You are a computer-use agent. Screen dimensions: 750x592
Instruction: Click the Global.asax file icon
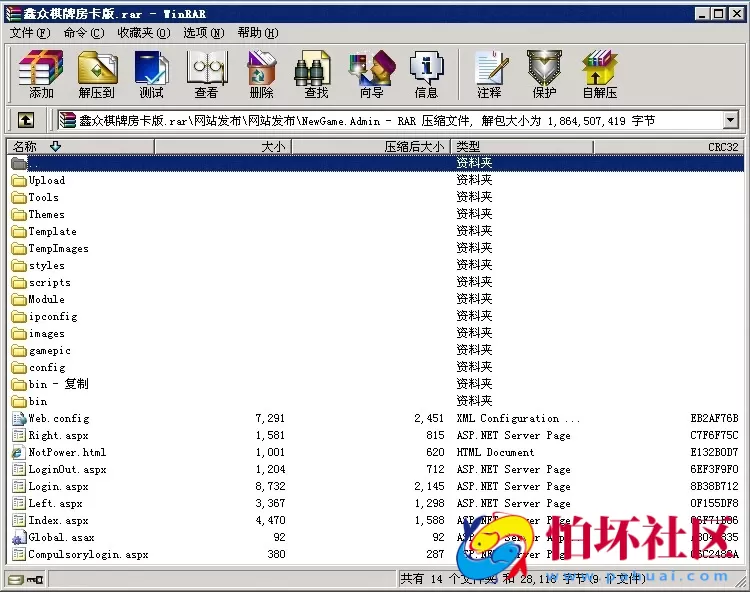point(19,537)
